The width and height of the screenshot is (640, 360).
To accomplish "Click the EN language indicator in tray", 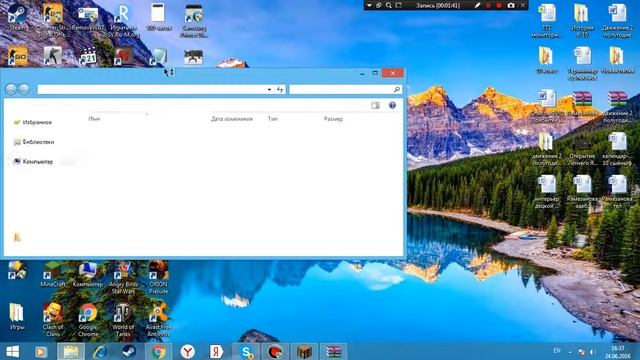I will pos(557,351).
